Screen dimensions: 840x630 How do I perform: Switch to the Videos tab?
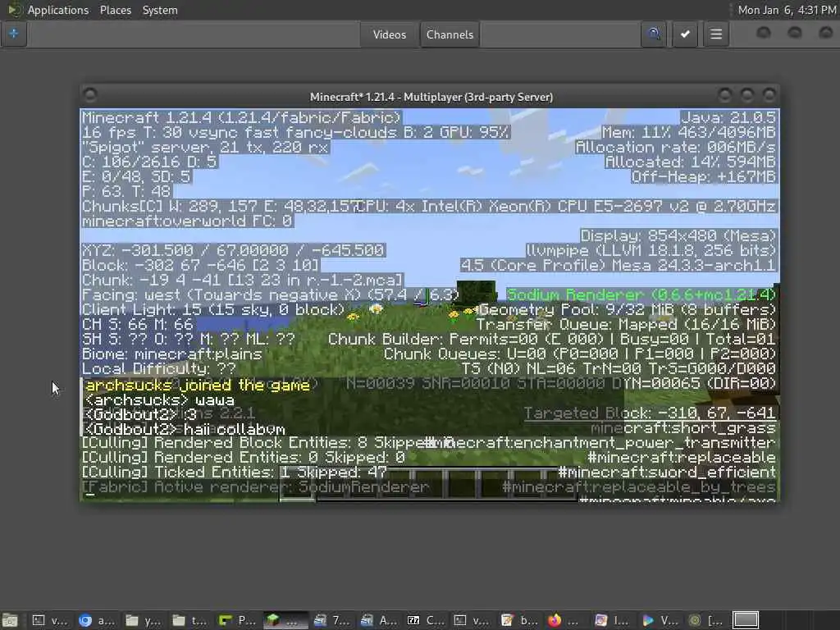390,34
